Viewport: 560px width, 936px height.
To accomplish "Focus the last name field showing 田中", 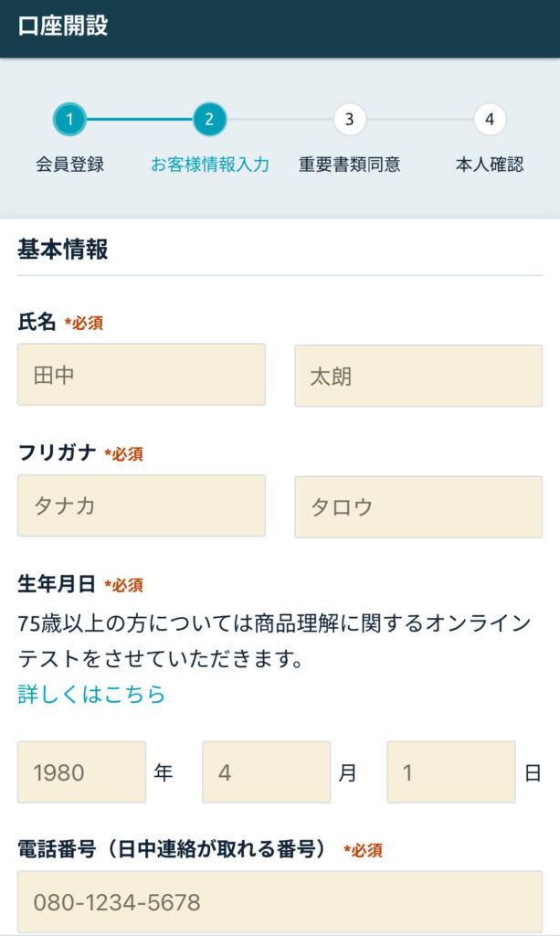I will click(x=142, y=375).
